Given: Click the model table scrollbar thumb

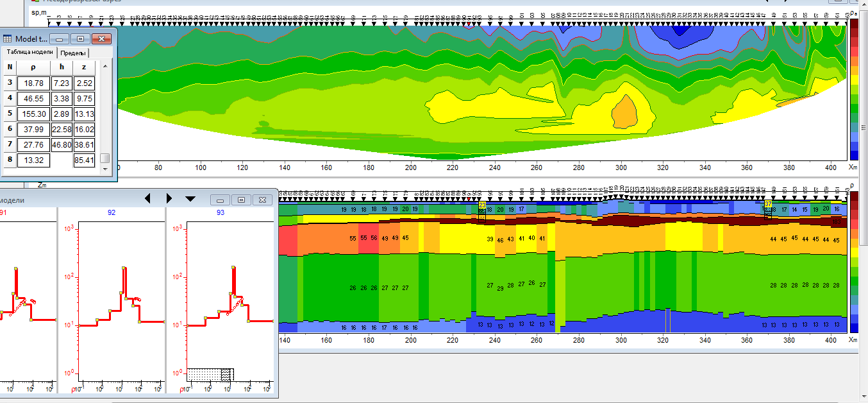Looking at the screenshot, I should (x=106, y=158).
